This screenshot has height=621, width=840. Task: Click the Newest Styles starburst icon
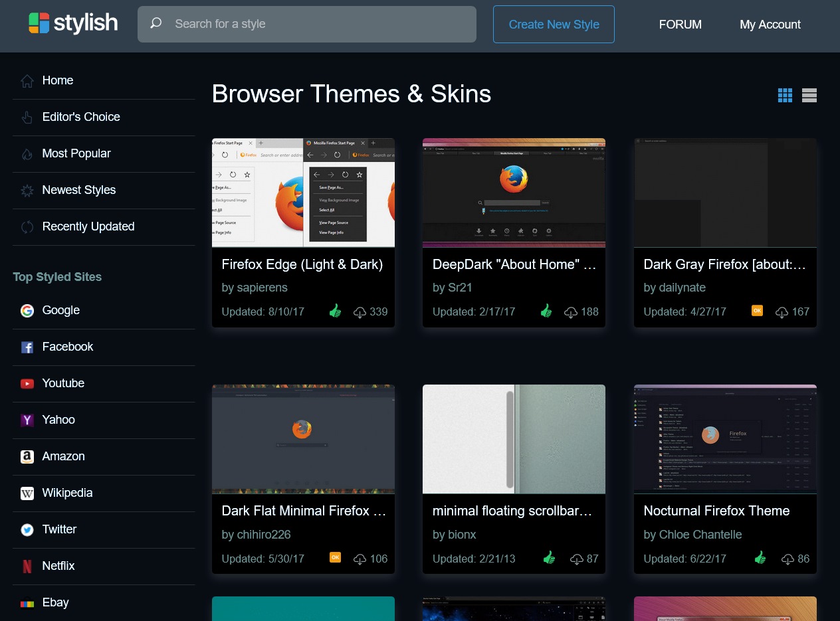point(27,191)
